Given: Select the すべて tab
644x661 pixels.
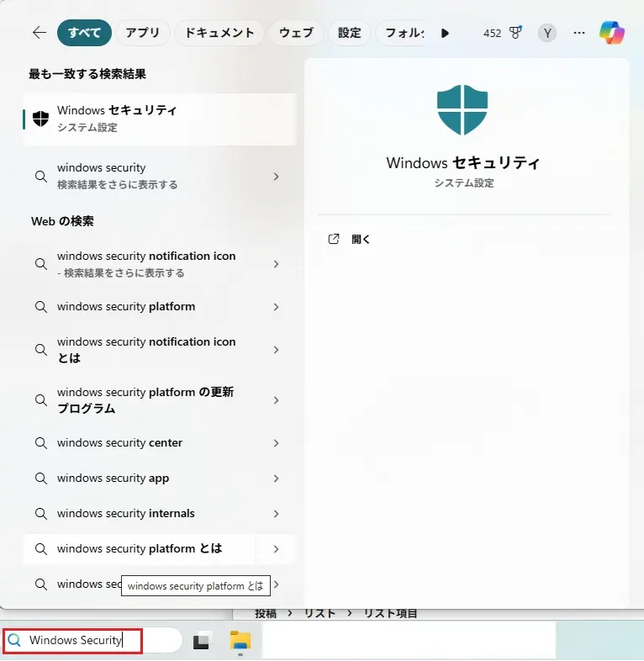Looking at the screenshot, I should point(84,33).
